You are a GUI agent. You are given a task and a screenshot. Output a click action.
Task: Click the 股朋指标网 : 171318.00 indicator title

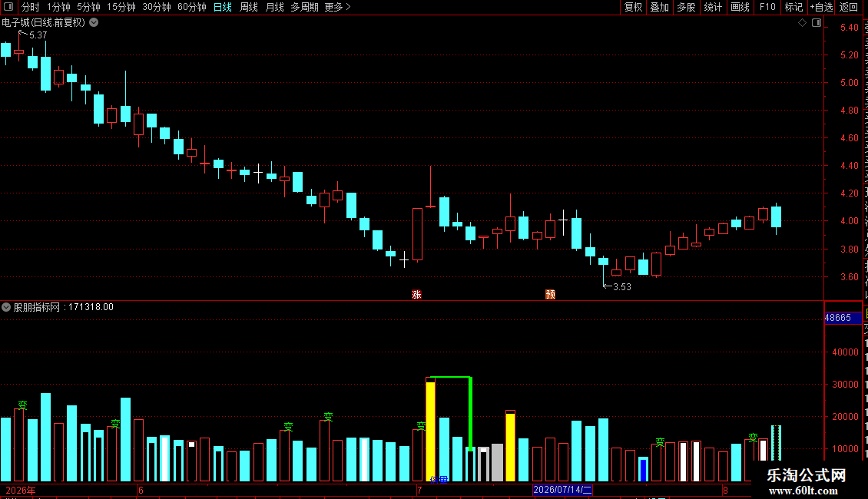[x=63, y=307]
